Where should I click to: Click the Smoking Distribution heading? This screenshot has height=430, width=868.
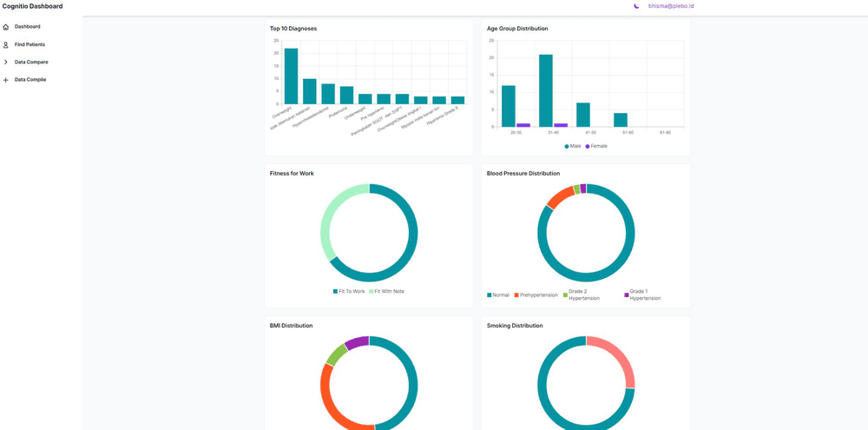pyautogui.click(x=515, y=325)
